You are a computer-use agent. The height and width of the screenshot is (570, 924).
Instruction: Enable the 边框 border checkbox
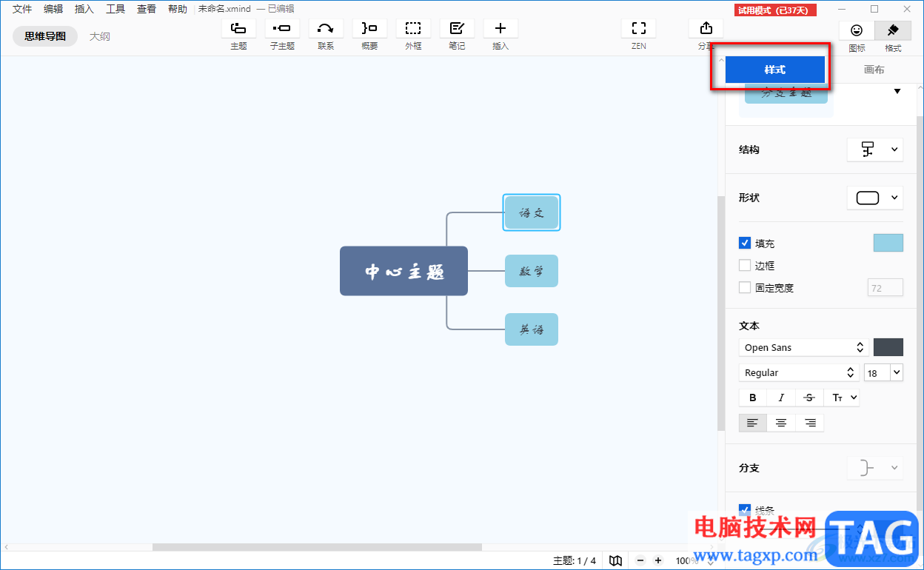(745, 265)
